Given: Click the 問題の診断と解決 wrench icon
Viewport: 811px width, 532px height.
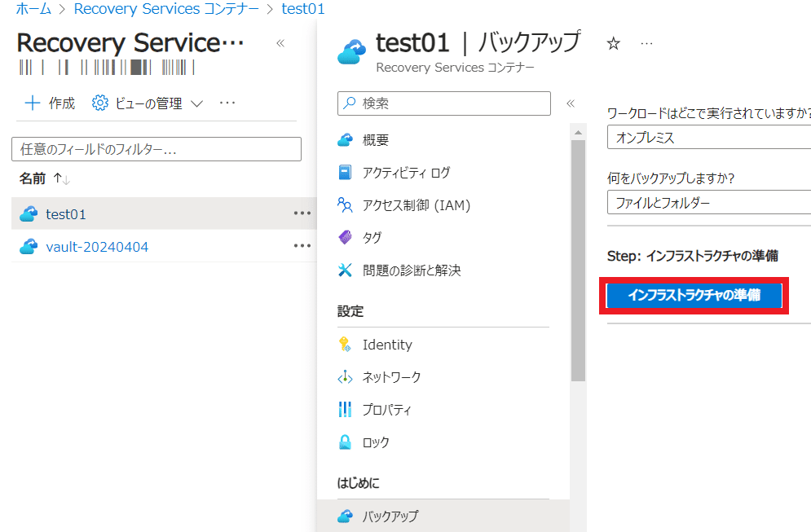Looking at the screenshot, I should pos(345,270).
